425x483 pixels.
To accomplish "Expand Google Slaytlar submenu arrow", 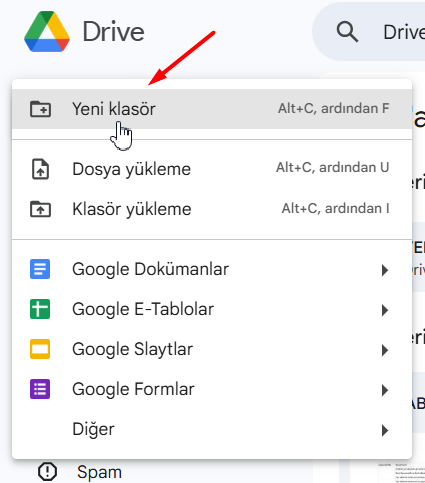I will pos(385,350).
